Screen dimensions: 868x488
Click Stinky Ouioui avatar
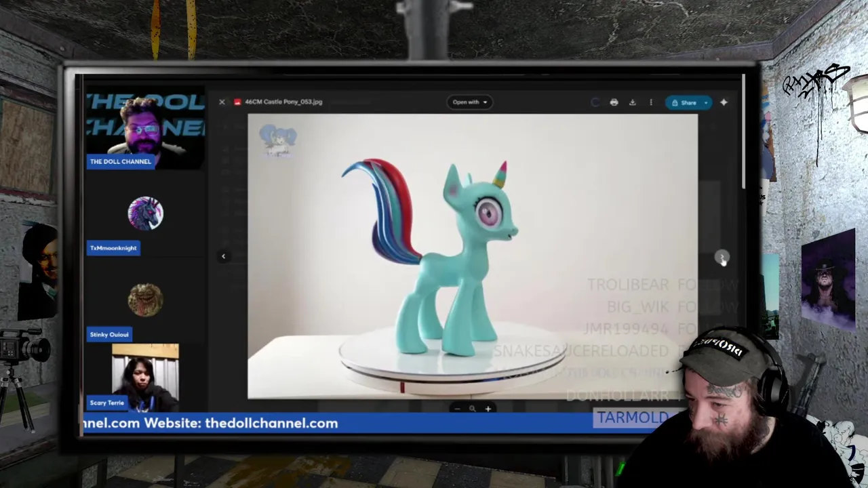(145, 300)
